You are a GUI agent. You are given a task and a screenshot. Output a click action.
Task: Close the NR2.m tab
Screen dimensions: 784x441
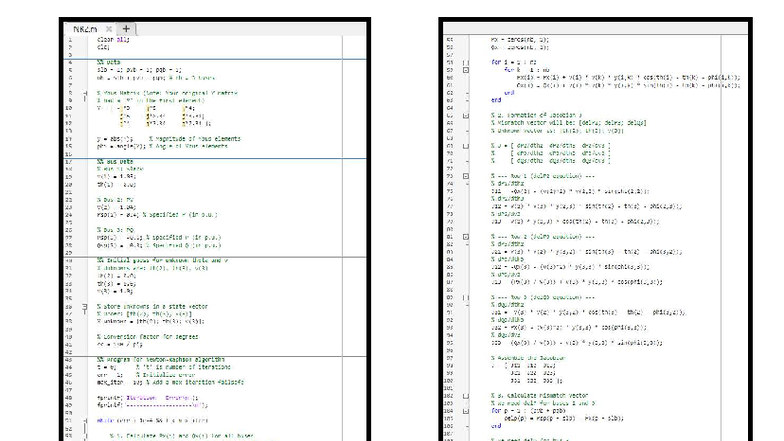point(109,29)
